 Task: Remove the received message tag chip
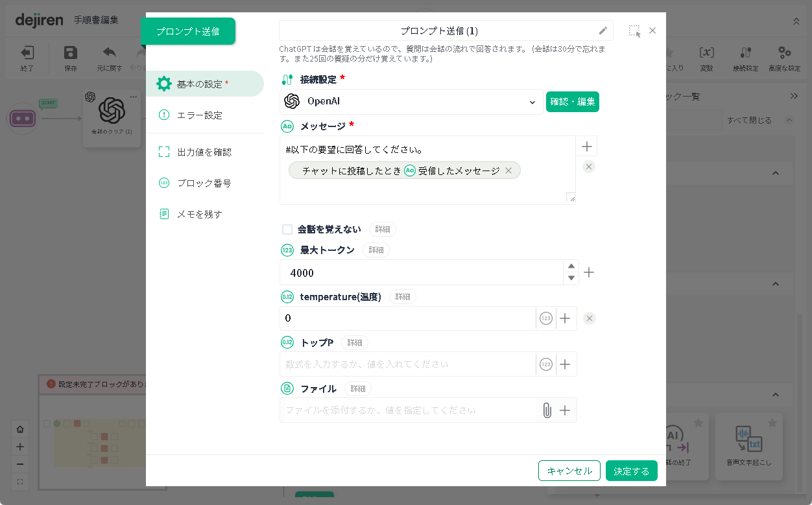pos(508,170)
